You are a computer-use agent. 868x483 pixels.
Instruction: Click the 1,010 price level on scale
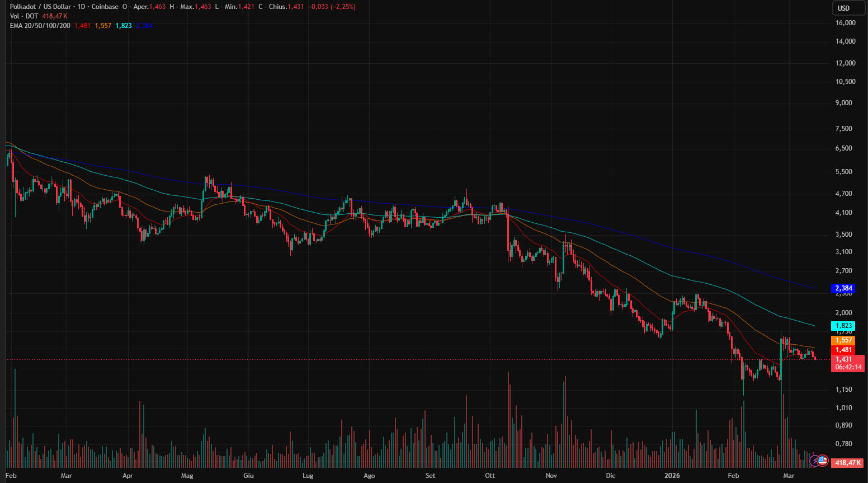(844, 408)
